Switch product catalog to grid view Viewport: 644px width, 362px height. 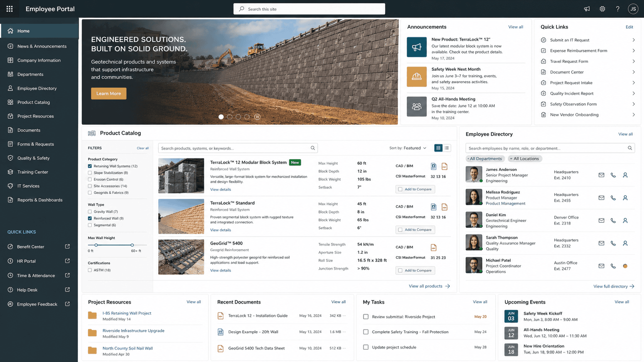pyautogui.click(x=438, y=148)
